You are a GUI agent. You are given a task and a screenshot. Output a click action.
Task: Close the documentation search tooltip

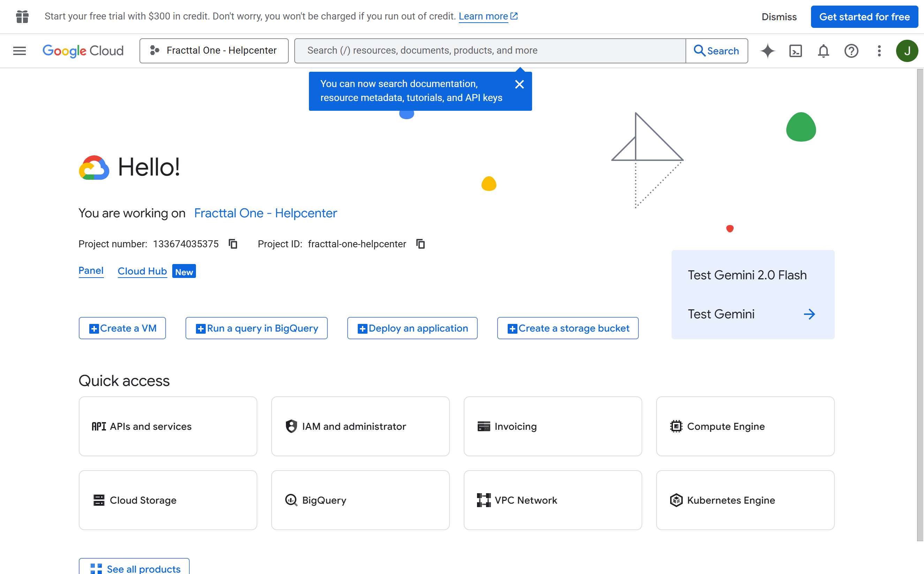tap(520, 84)
